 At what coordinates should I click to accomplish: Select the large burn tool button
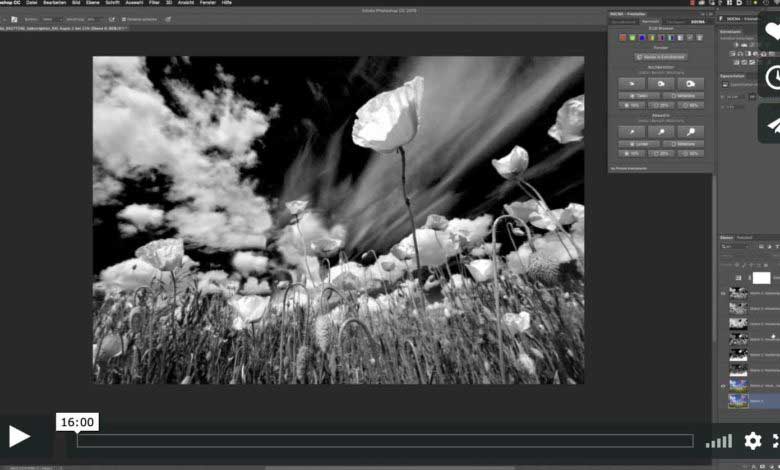coord(690,84)
